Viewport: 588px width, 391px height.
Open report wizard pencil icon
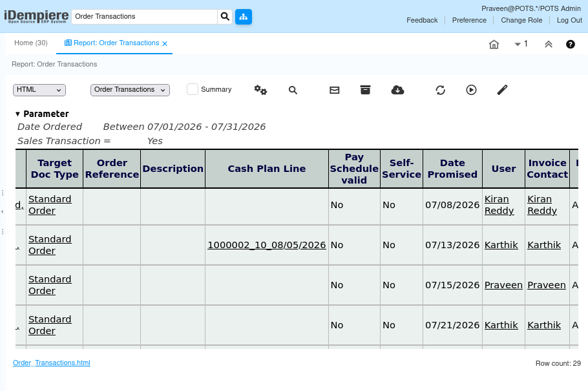coord(502,90)
